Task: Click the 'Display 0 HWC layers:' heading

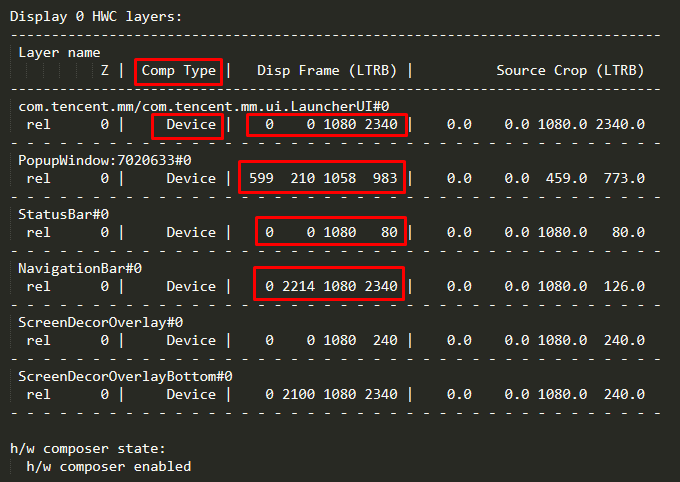Action: (x=96, y=17)
